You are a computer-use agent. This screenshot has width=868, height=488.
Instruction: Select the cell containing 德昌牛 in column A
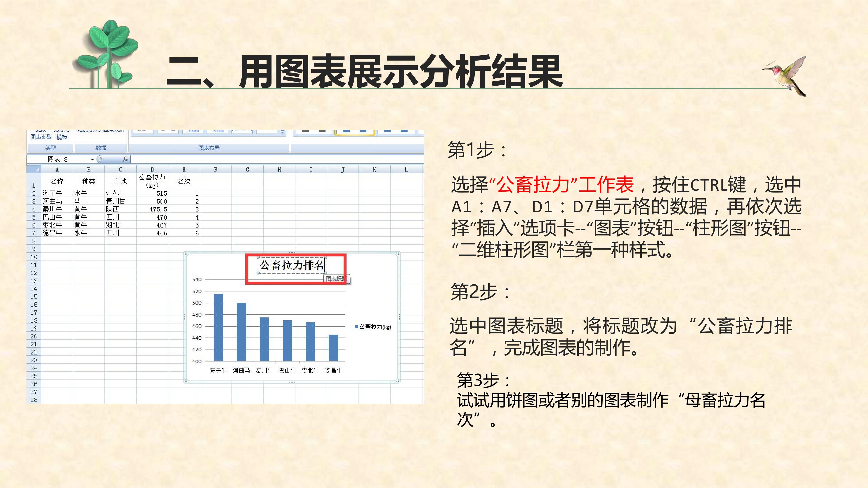pyautogui.click(x=57, y=233)
